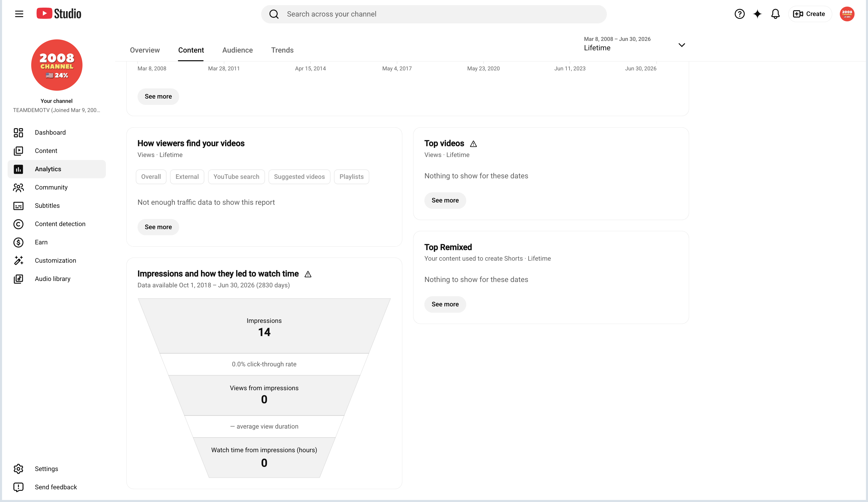The width and height of the screenshot is (868, 502).
Task: Click the Top videos warning triangle icon
Action: (x=473, y=144)
